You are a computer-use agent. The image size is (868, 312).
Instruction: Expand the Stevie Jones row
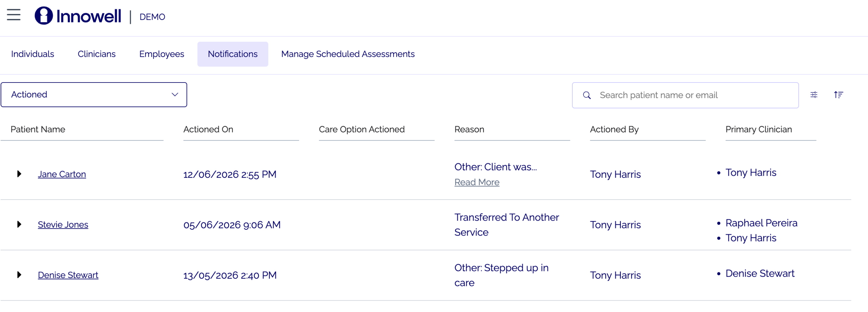pyautogui.click(x=19, y=224)
